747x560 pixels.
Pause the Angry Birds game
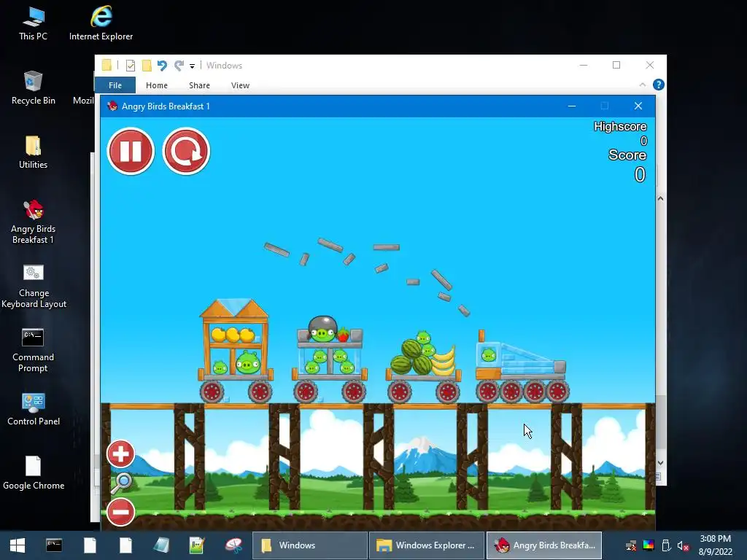[x=131, y=152]
